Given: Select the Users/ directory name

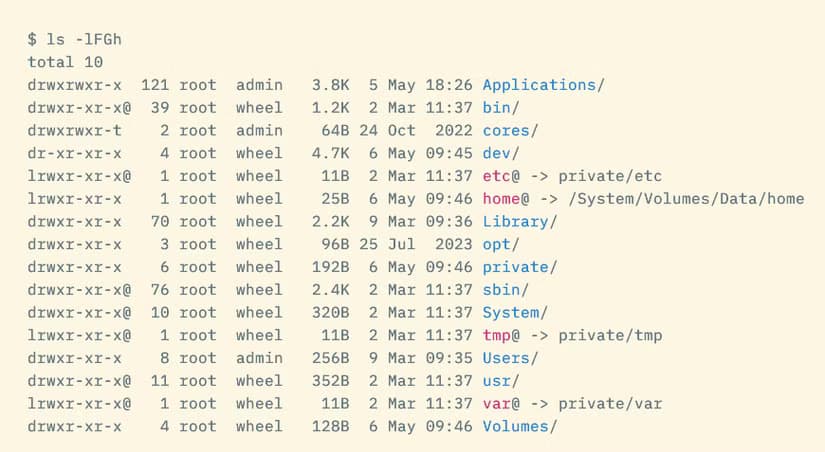Looking at the screenshot, I should pyautogui.click(x=510, y=358).
